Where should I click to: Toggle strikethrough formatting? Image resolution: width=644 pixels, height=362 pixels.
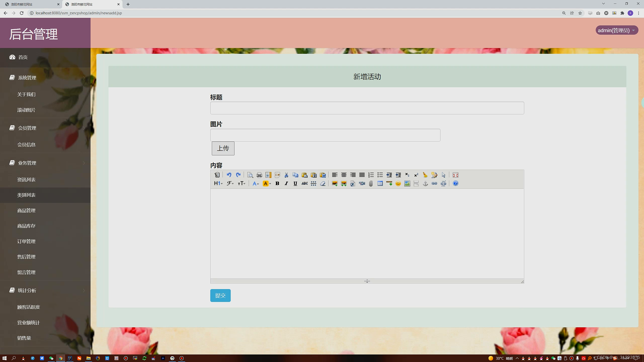click(x=304, y=184)
